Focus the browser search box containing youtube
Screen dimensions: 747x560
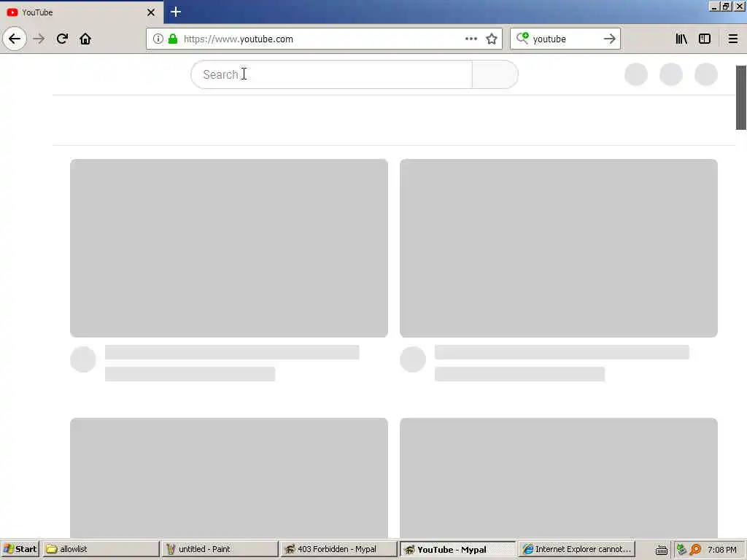click(x=565, y=39)
